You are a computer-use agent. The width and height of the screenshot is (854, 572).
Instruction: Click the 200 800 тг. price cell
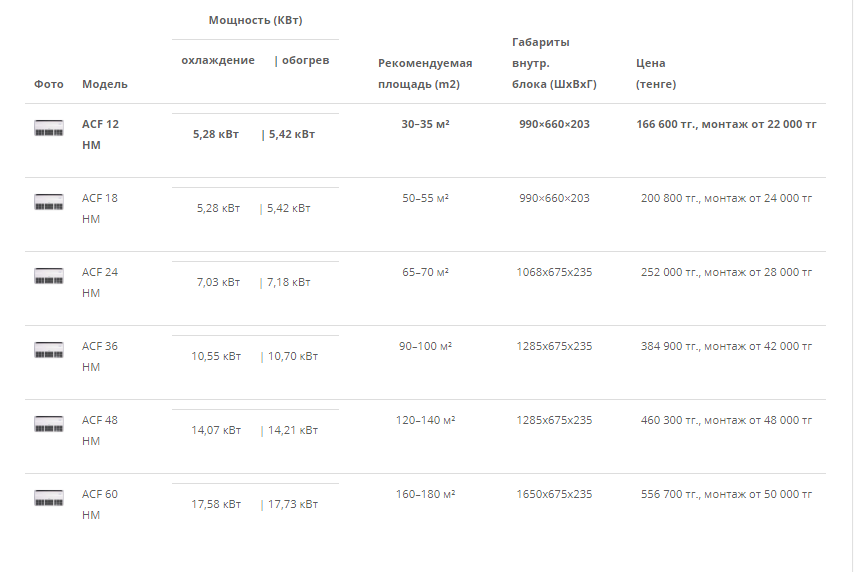726,198
